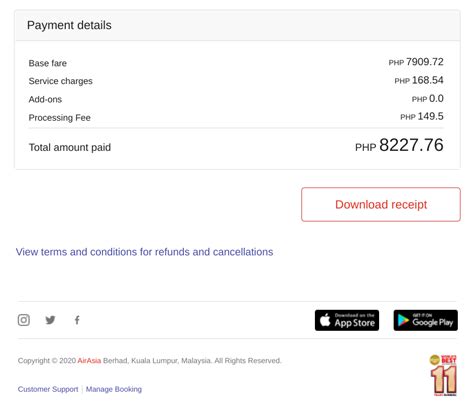The image size is (474, 403).
Task: Tap the App Store download badge
Action: pyautogui.click(x=347, y=320)
